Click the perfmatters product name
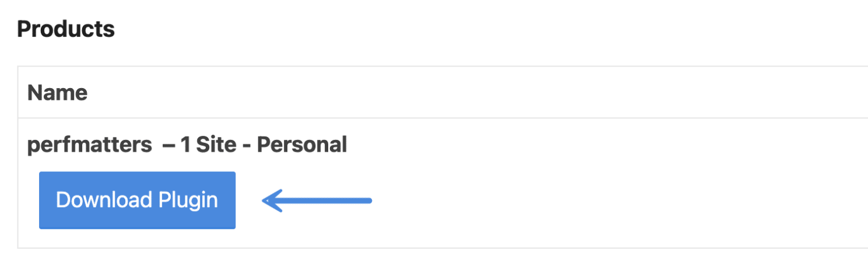 click(x=89, y=145)
